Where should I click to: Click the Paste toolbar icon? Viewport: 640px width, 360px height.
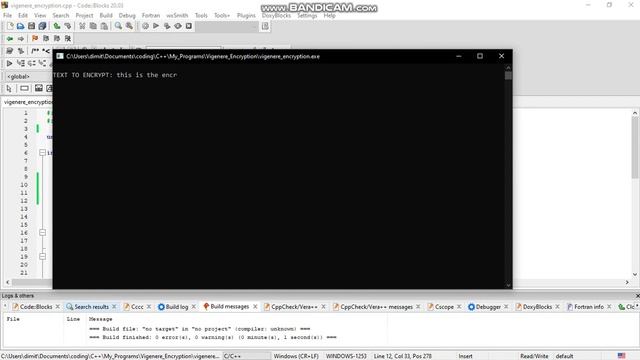pos(104,26)
